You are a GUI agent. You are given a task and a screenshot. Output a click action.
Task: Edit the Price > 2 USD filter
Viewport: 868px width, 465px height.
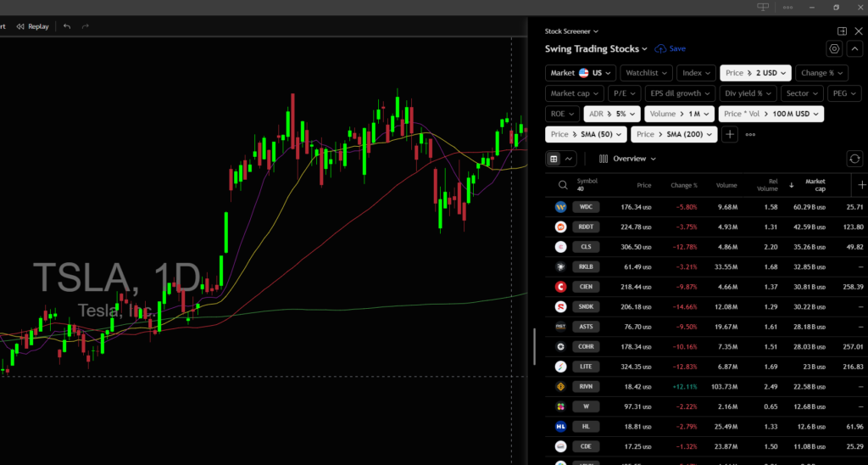coord(755,73)
